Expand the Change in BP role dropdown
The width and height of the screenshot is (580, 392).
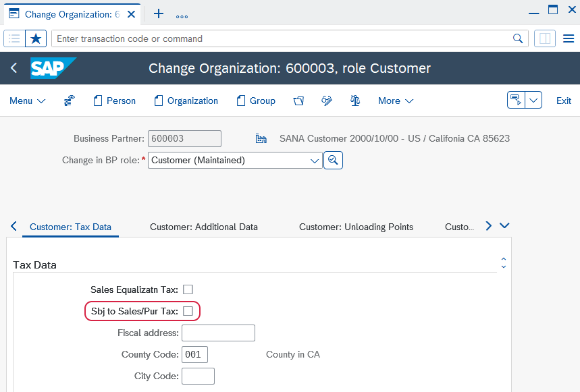(x=314, y=161)
